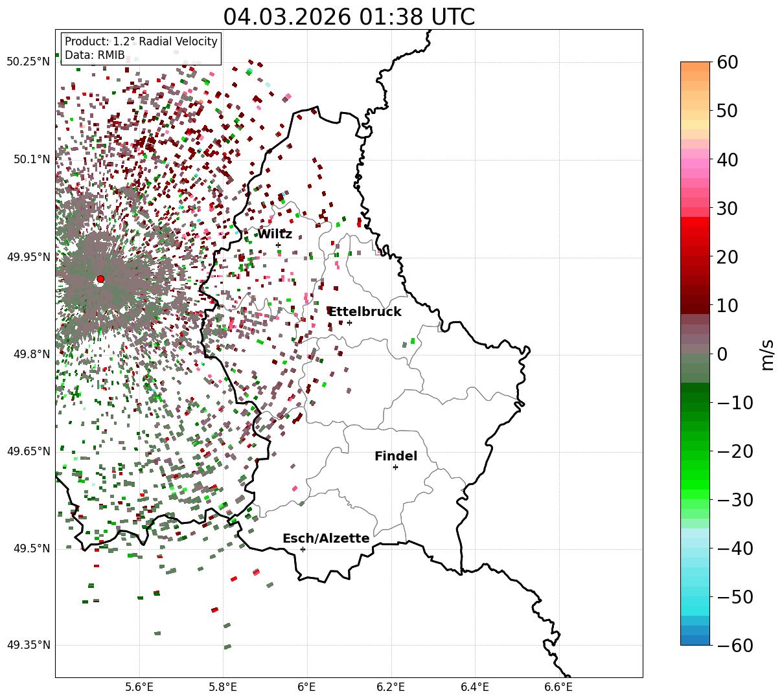This screenshot has height=700, width=782.
Task: Click the 0 colorbar tick label
Action: [x=722, y=354]
